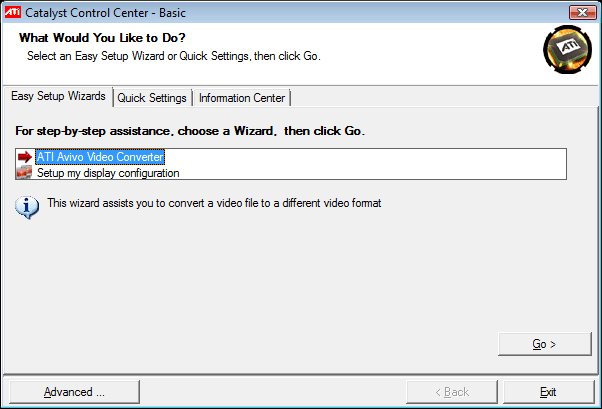Click the blue information balloon icon
This screenshot has width=602, height=409.
point(27,207)
